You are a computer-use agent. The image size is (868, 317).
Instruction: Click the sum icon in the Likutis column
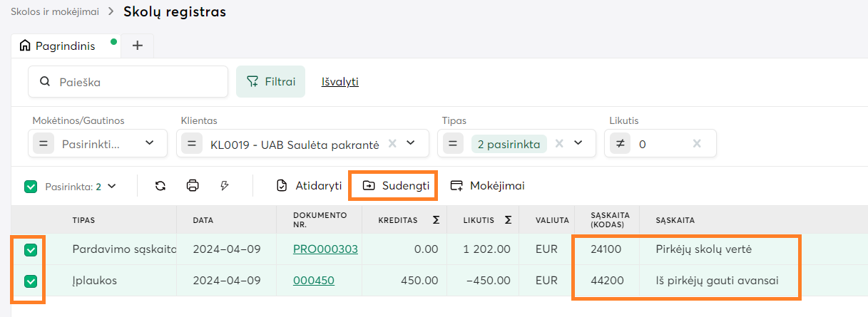point(508,220)
